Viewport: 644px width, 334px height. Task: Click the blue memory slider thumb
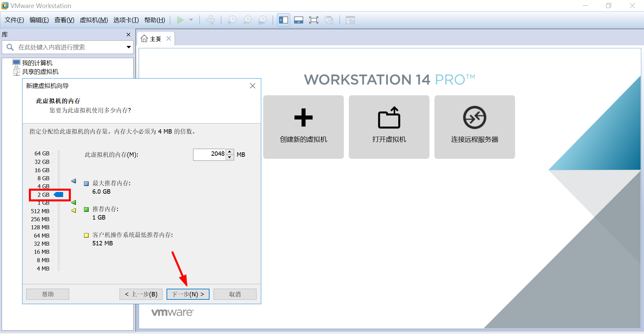[x=59, y=195]
